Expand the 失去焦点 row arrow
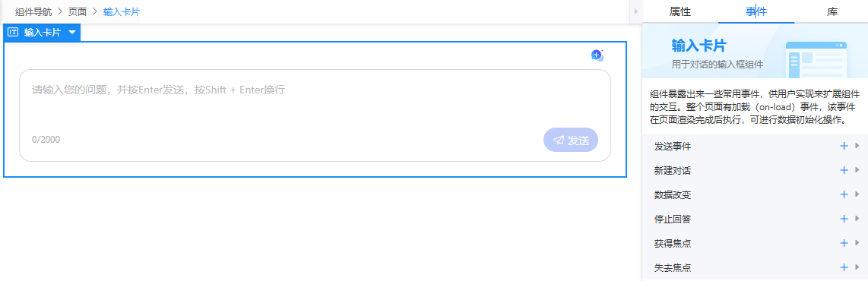This screenshot has width=868, height=281. point(857,268)
